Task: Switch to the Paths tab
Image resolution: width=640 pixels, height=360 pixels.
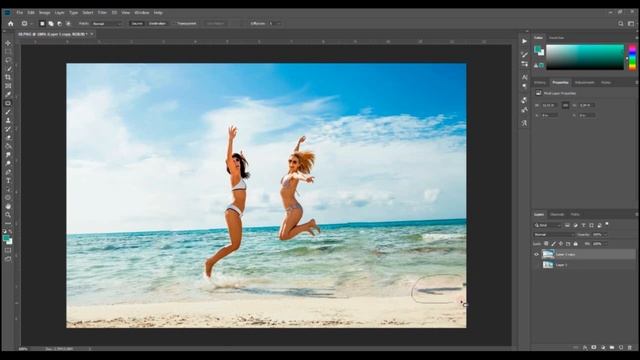Action: (x=575, y=214)
